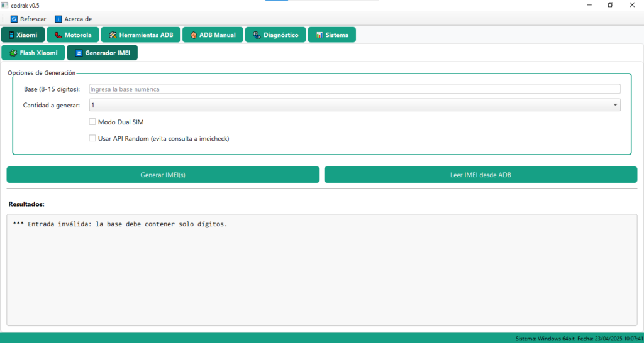Click the Leer IMEI desde ADB button
Image resolution: width=644 pixels, height=343 pixels.
click(x=480, y=175)
